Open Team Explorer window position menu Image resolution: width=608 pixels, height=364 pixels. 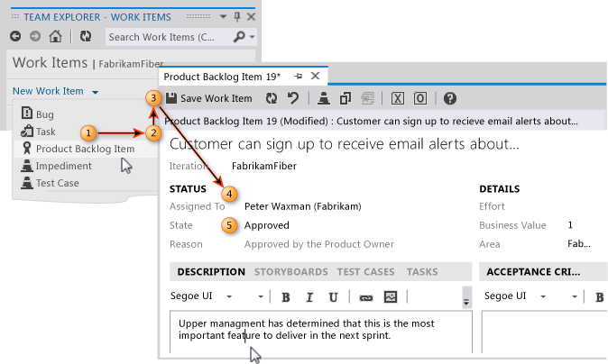(223, 16)
